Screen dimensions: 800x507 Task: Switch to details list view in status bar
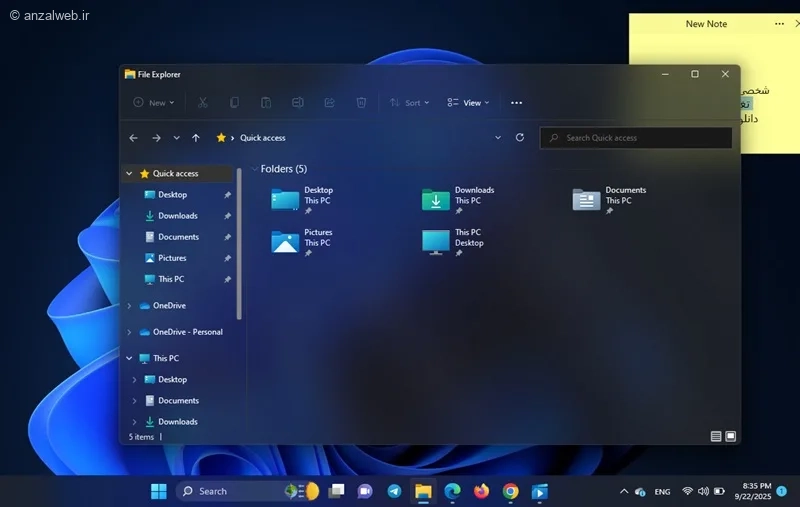(x=716, y=437)
